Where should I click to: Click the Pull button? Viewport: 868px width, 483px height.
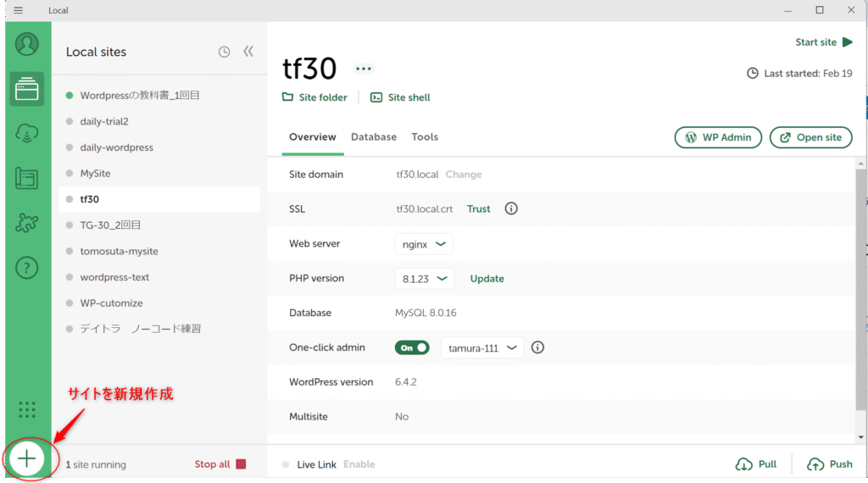[x=756, y=464]
